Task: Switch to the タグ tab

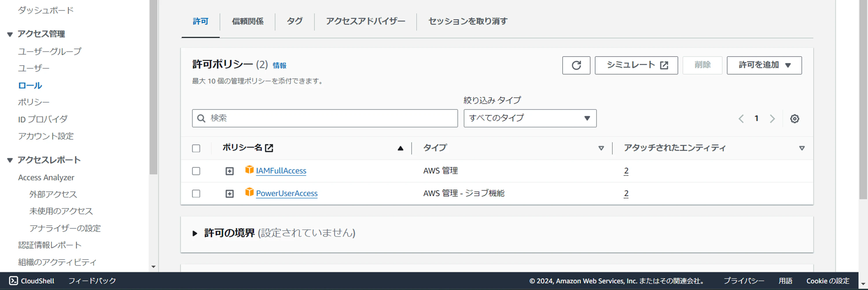Action: [295, 21]
